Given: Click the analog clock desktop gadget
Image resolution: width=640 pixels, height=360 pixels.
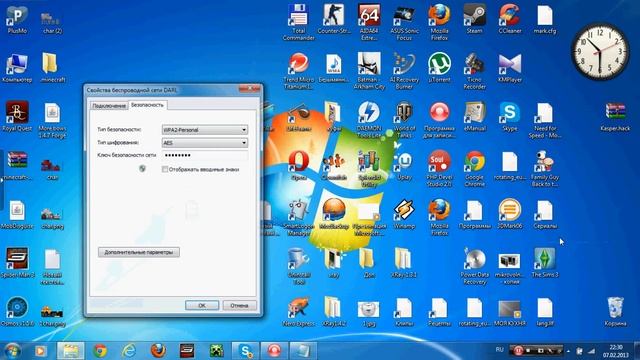Looking at the screenshot, I should 600,51.
